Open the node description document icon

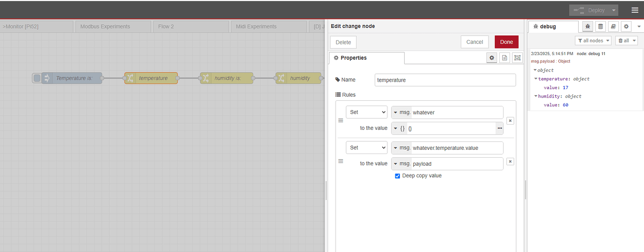click(504, 57)
